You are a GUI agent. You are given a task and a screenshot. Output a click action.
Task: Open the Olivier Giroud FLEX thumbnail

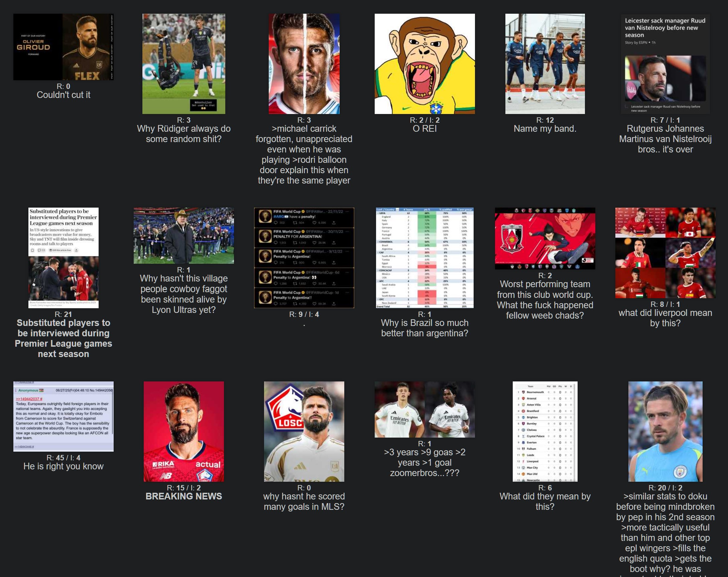(64, 47)
